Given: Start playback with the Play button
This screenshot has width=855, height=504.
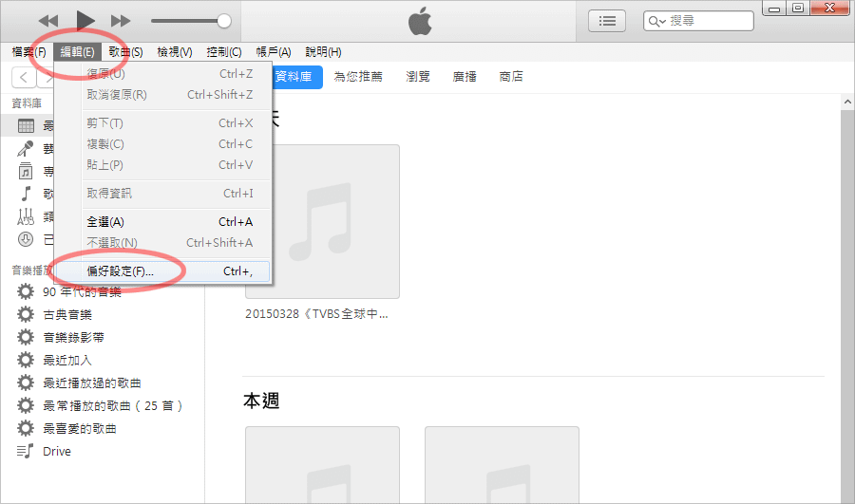Looking at the screenshot, I should [x=85, y=21].
